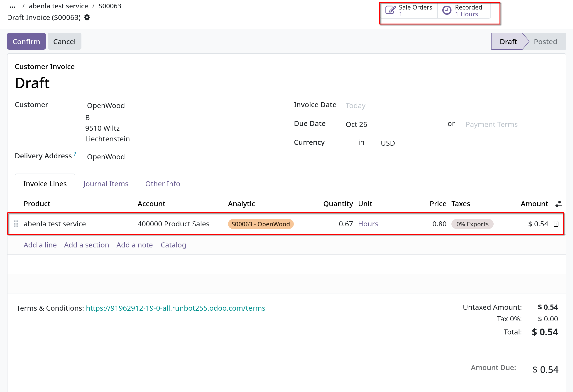Switch to the Invoice Lines tab
This screenshot has width=573, height=392.
[45, 184]
